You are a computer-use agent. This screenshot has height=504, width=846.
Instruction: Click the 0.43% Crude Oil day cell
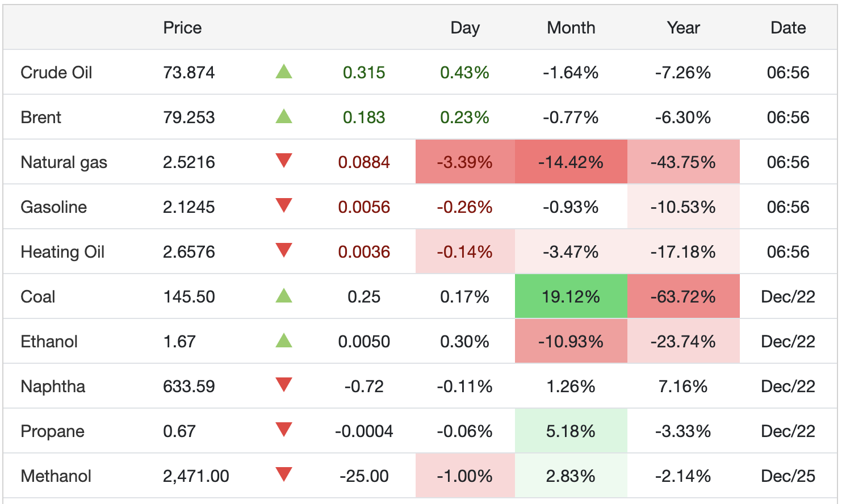465,73
